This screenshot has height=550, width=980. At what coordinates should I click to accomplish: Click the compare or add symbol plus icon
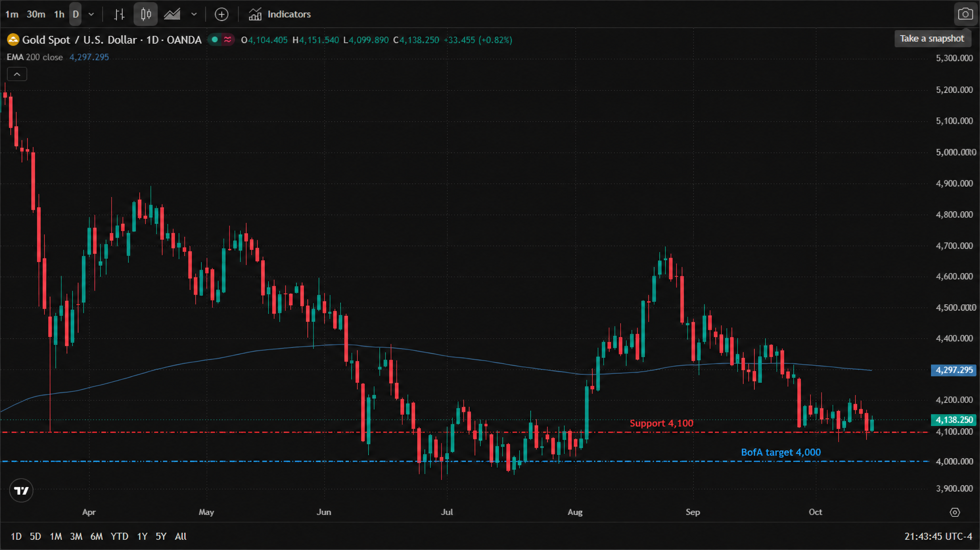[221, 14]
